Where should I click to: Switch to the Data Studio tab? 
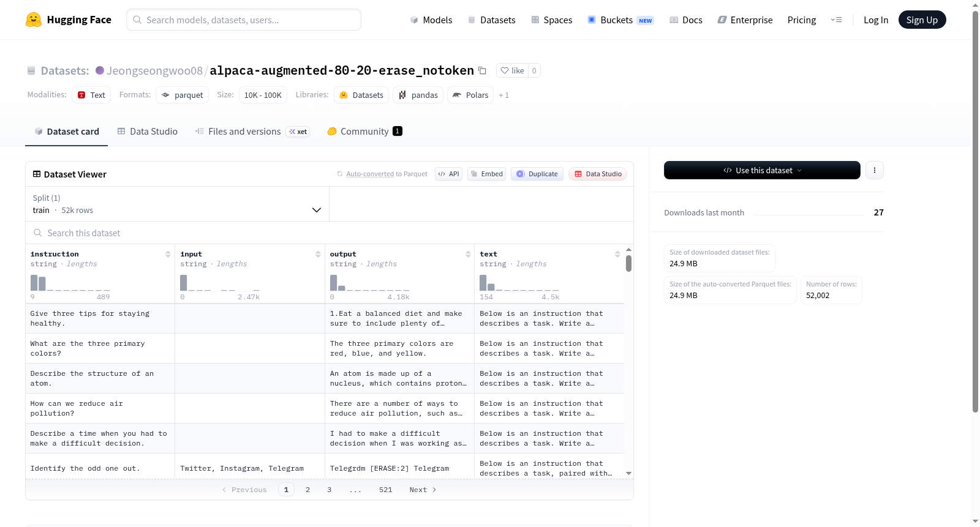(x=148, y=132)
